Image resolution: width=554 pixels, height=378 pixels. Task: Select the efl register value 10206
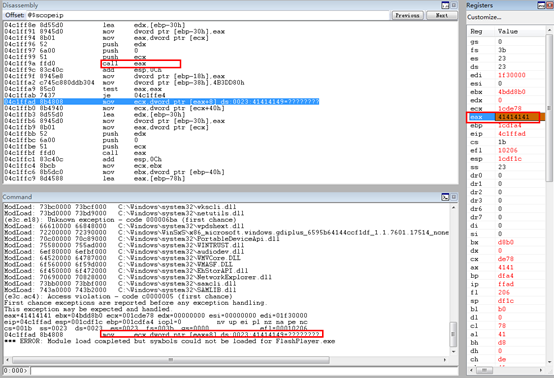tap(508, 150)
